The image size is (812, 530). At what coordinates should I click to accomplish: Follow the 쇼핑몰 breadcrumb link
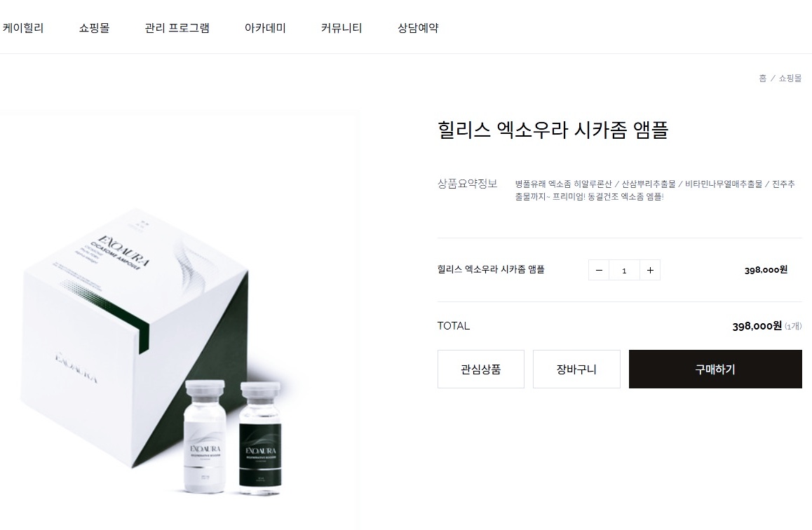coord(790,78)
